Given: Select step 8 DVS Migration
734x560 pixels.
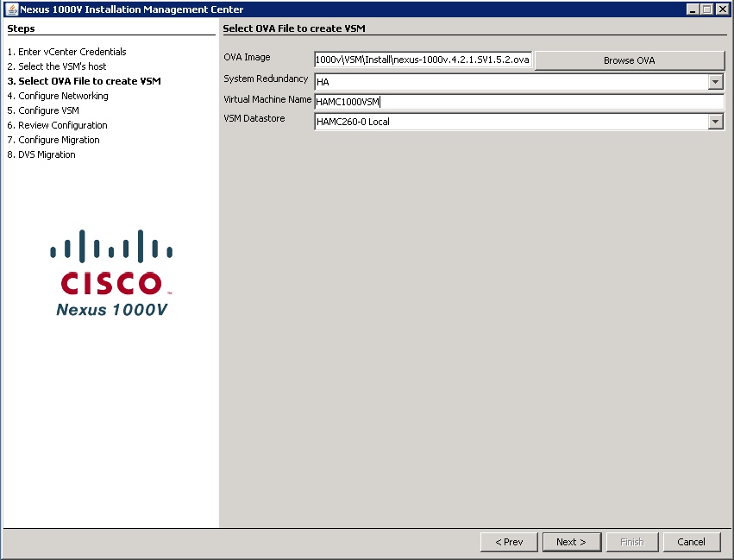Looking at the screenshot, I should click(x=41, y=154).
